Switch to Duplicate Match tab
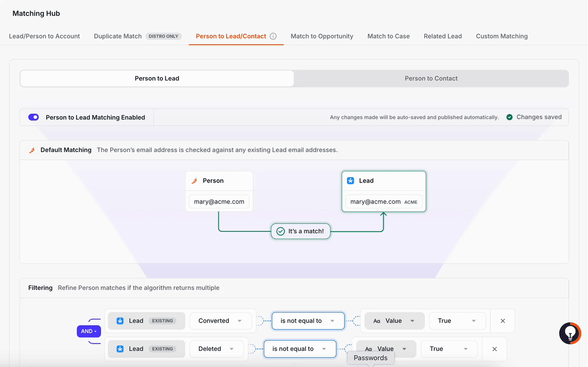 tap(118, 36)
